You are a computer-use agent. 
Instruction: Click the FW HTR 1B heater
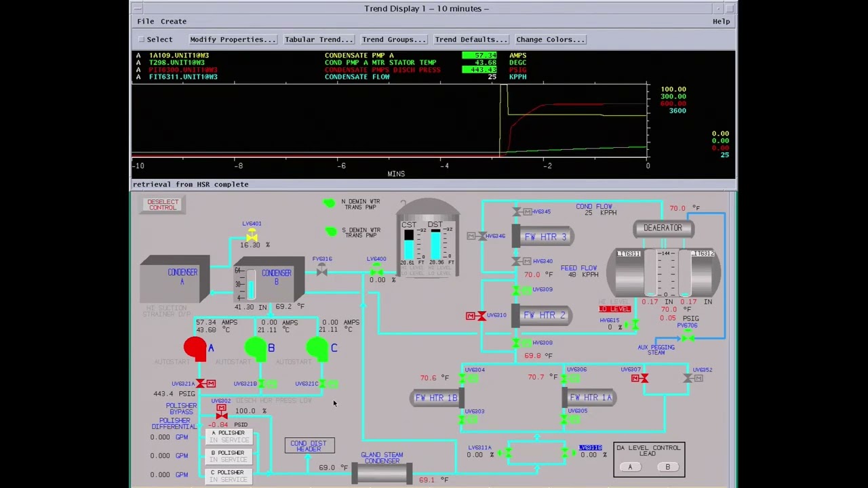point(437,398)
